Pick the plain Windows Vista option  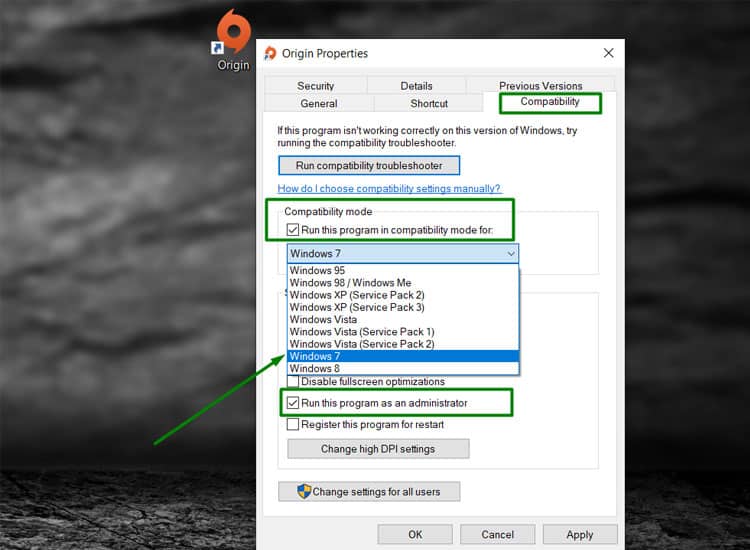[x=403, y=319]
